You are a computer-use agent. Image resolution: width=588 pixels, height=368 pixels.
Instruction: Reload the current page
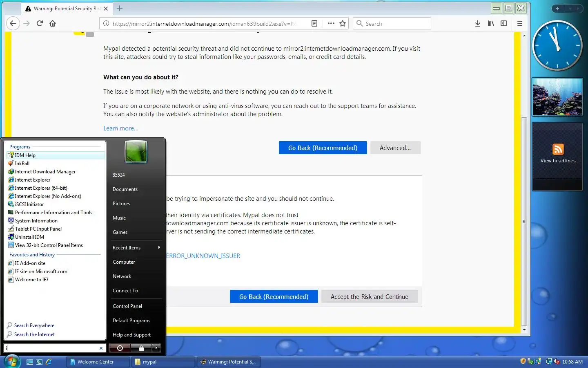[40, 23]
